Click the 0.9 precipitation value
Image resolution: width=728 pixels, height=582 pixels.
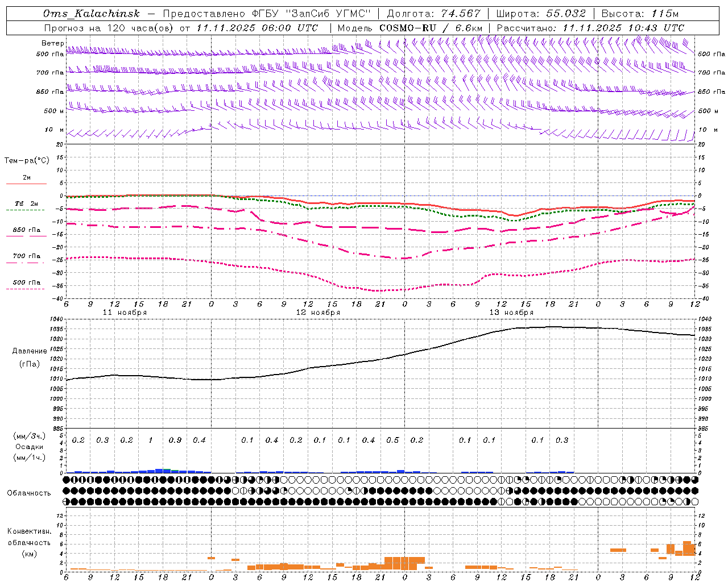coord(175,440)
